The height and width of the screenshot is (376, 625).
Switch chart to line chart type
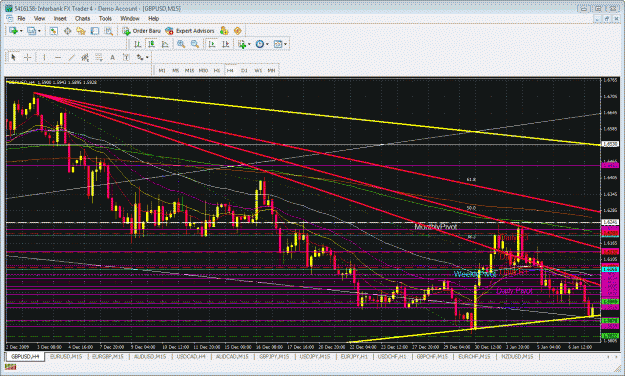point(165,44)
